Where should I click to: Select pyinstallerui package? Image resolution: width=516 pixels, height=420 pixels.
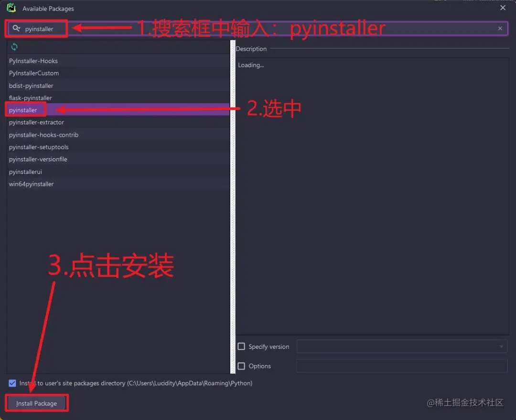click(x=118, y=172)
